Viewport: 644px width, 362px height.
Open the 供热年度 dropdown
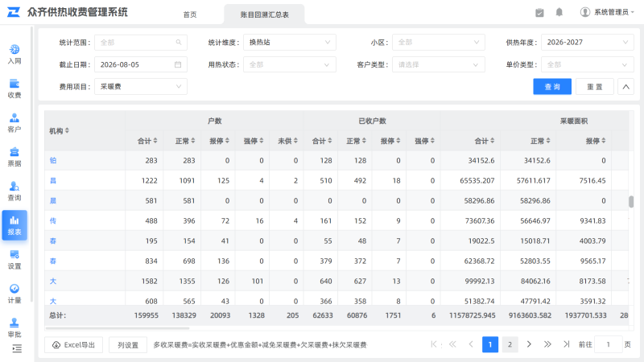[x=588, y=43]
